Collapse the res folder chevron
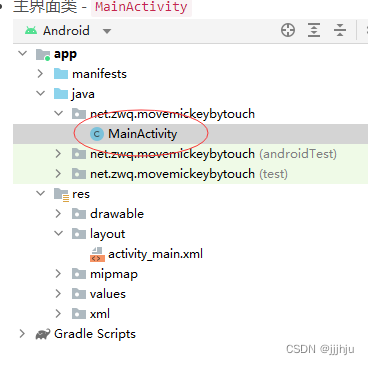 pyautogui.click(x=40, y=193)
